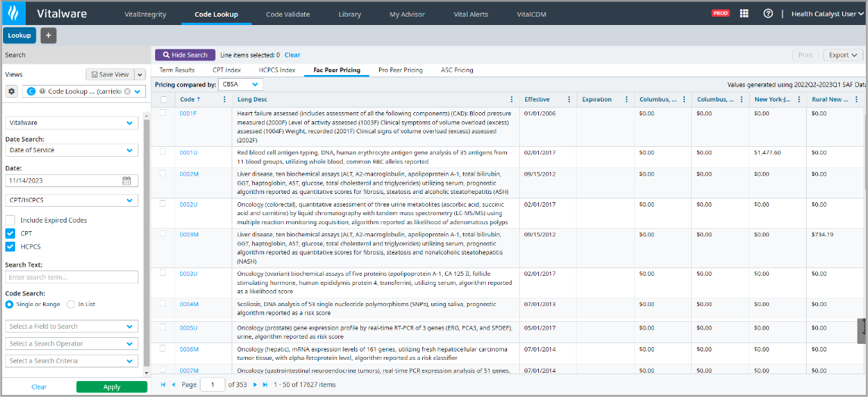
Task: Expand the Save View dropdown arrow
Action: (x=139, y=74)
